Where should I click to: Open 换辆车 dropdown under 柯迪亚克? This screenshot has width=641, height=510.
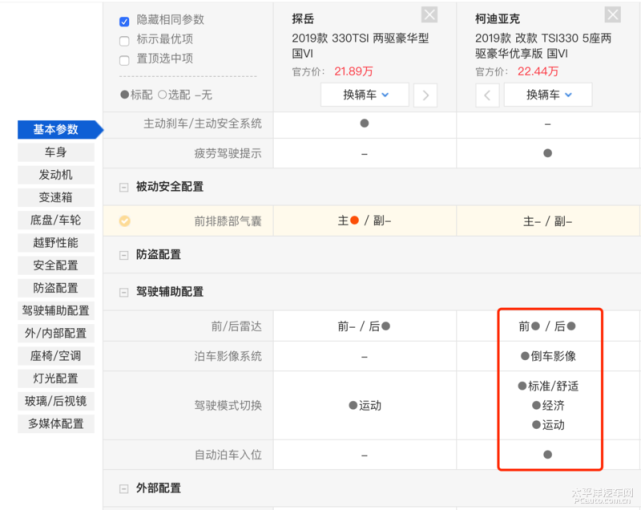pos(548,95)
